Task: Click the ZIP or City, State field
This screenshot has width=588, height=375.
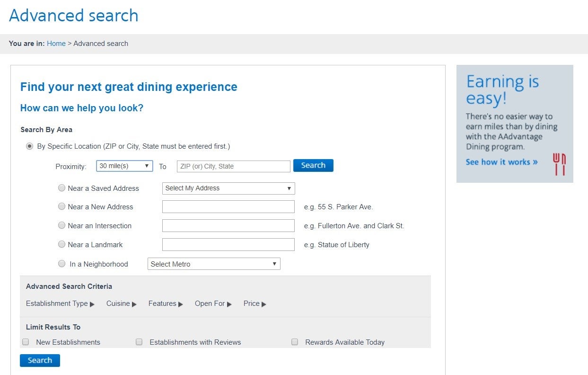Action: (x=233, y=166)
